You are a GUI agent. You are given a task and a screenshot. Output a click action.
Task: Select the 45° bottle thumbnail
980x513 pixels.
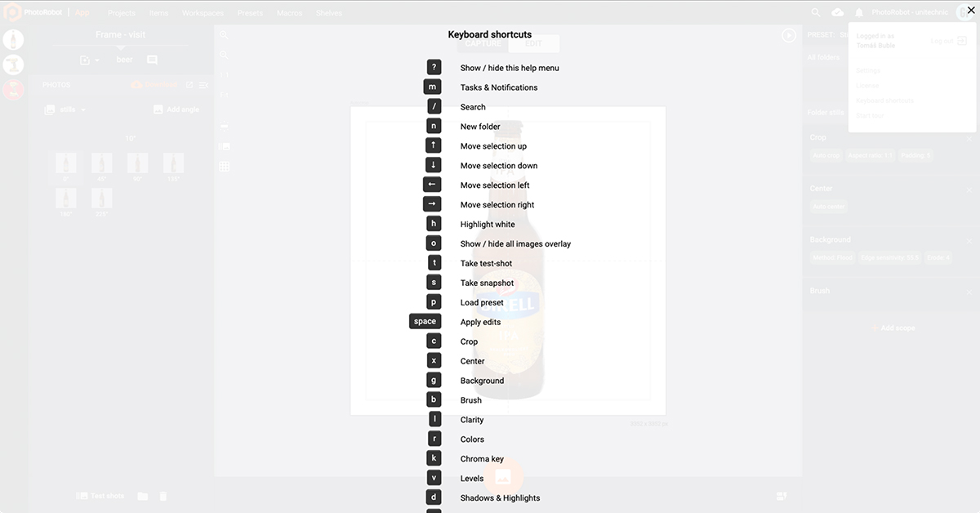coord(101,163)
